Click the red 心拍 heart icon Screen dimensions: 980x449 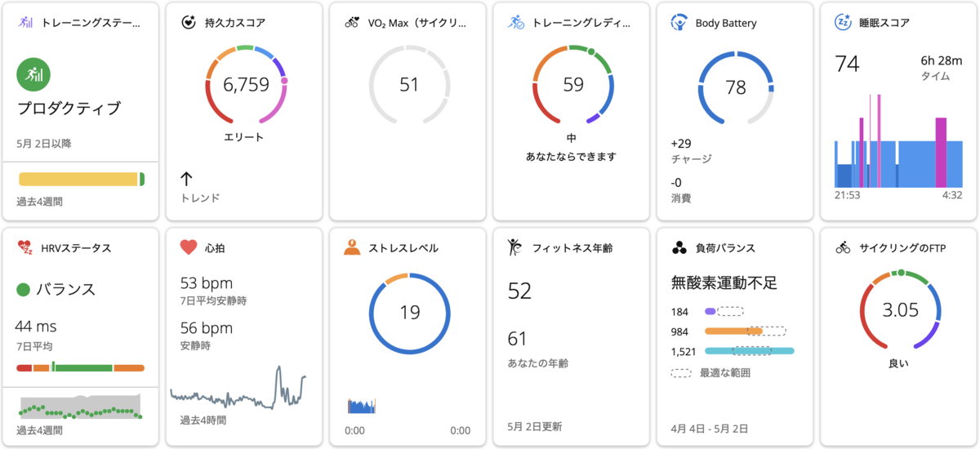(x=189, y=247)
